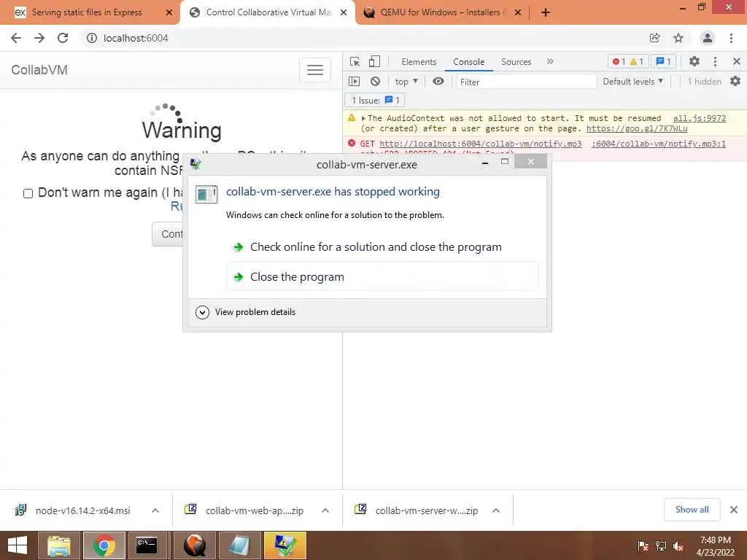This screenshot has width=747, height=560.
Task: Show more DevTools tabs chevron
Action: (x=550, y=61)
